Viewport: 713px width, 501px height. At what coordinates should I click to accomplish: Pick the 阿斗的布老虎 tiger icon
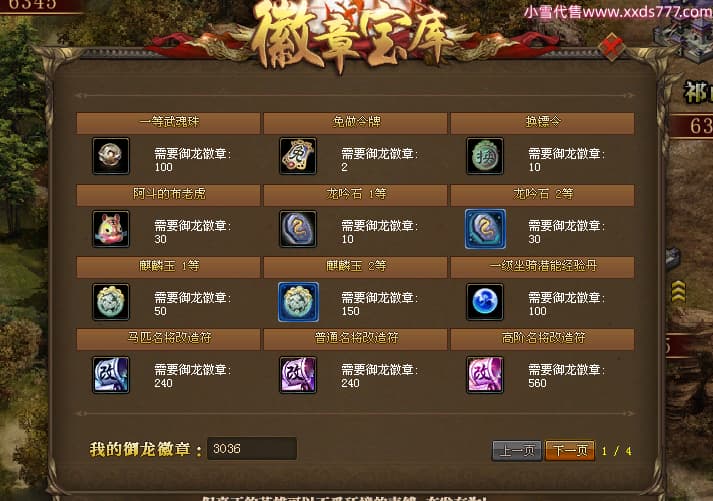111,229
